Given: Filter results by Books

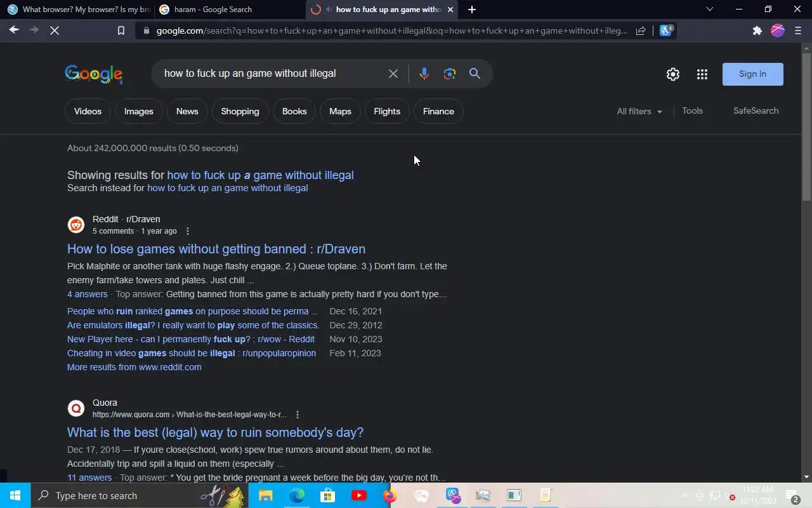Looking at the screenshot, I should point(294,111).
